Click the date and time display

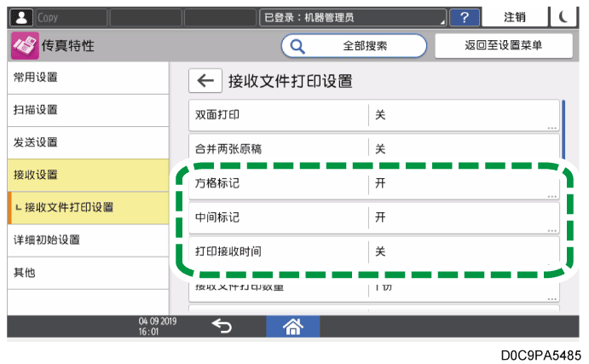(x=158, y=326)
